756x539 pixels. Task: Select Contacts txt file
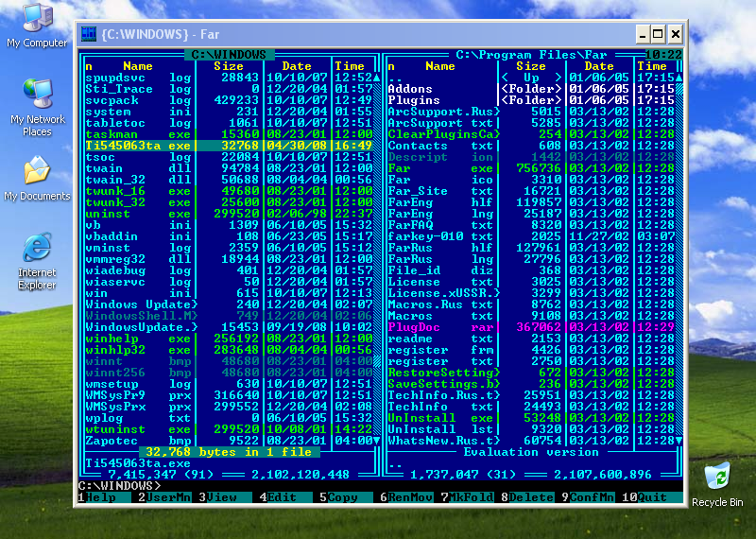531,146
